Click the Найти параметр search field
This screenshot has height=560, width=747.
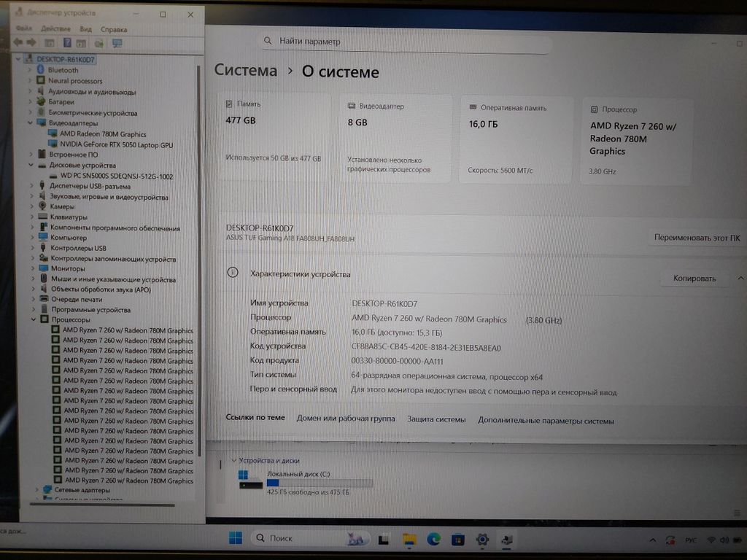(x=405, y=42)
